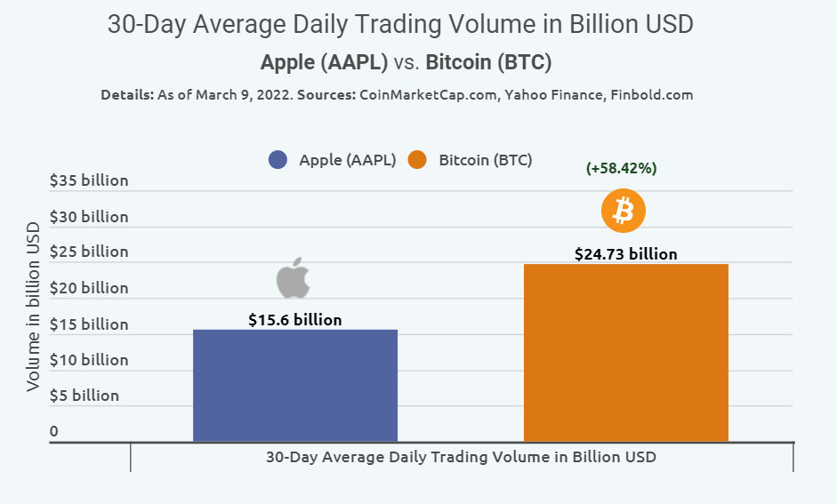The image size is (837, 504).
Task: Click the chart title '30-Day Average Daily Trading Volume'
Action: coord(400,25)
